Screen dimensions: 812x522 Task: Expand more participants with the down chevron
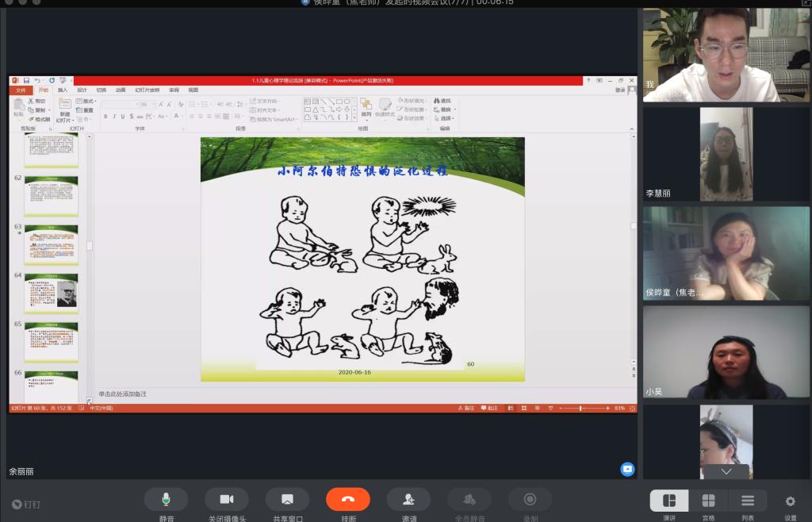tap(726, 471)
